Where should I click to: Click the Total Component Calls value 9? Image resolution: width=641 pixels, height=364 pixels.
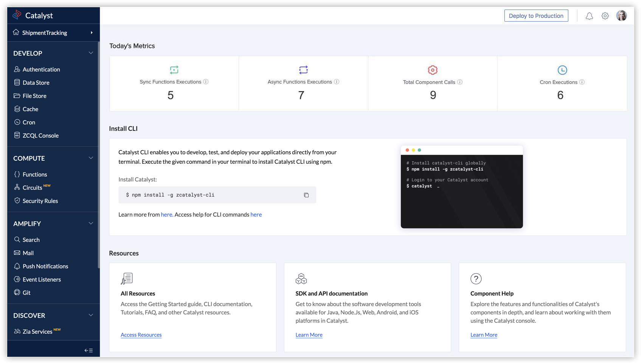pyautogui.click(x=433, y=95)
